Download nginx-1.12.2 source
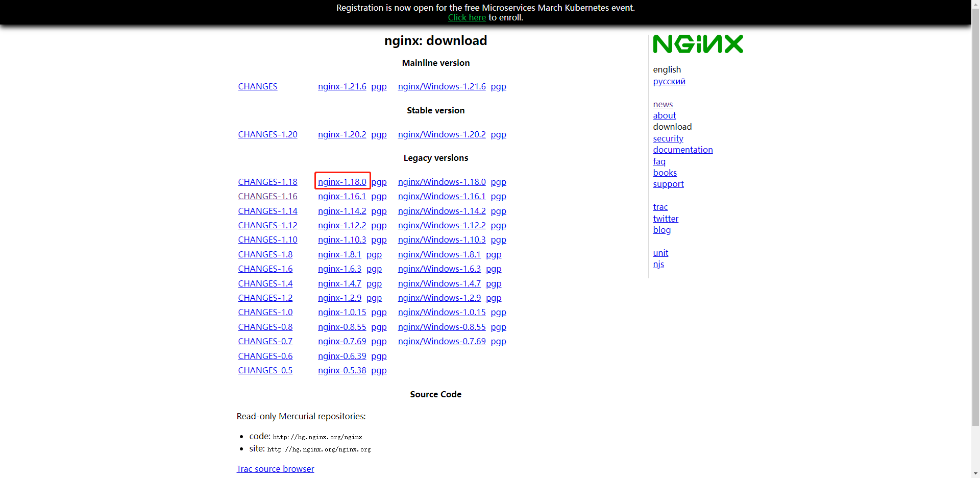 pos(342,225)
